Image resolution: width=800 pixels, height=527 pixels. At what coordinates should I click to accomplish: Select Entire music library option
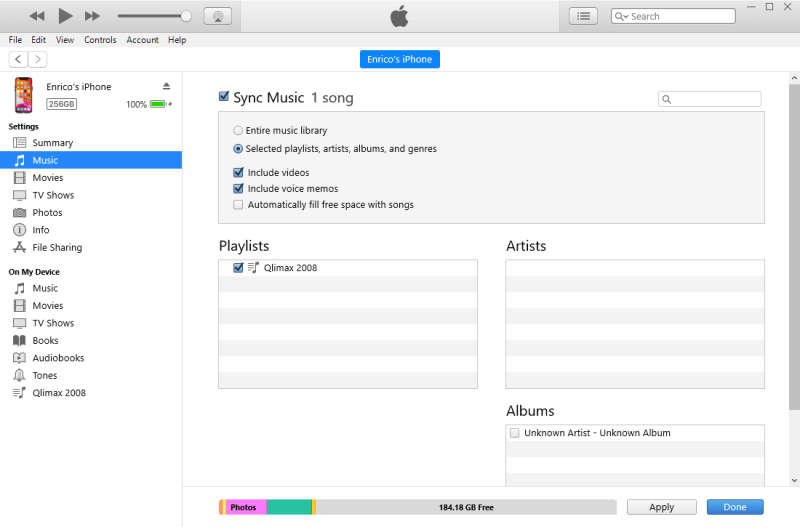[238, 131]
